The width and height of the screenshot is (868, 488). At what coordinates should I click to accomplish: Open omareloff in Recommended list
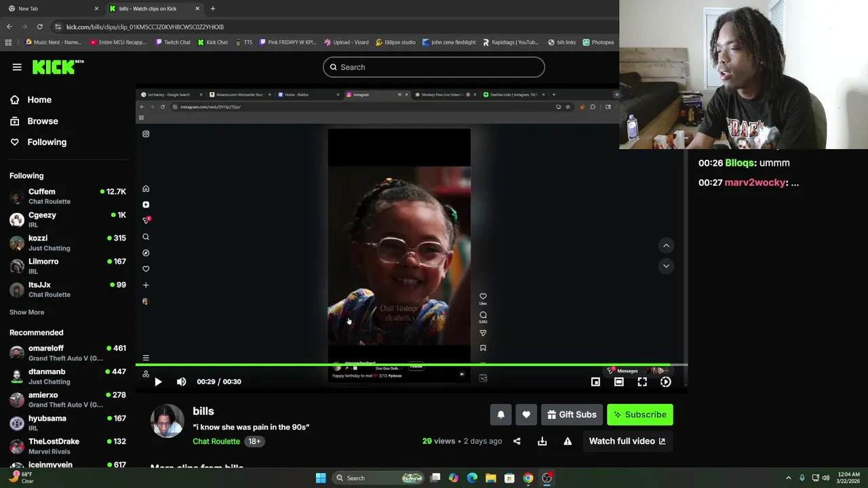(68, 352)
